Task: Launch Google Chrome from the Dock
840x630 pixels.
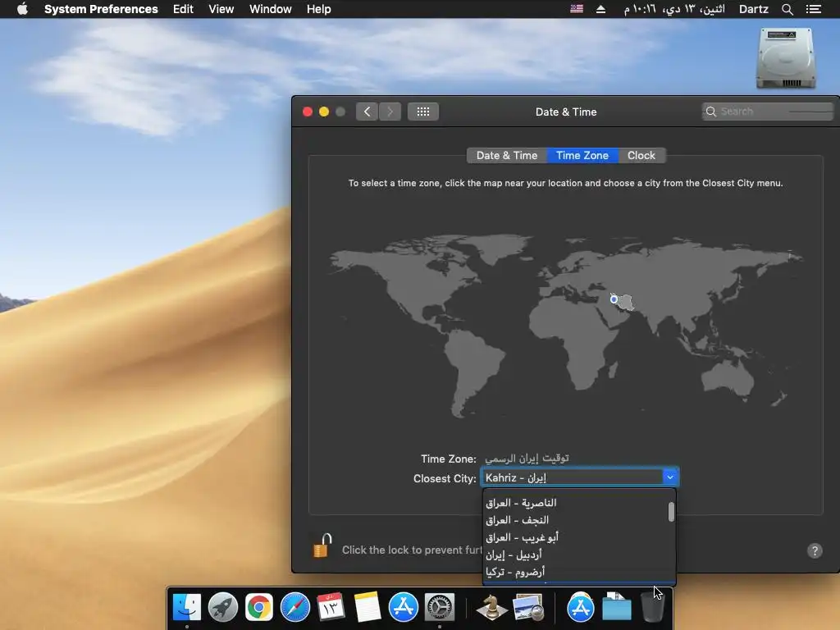Action: [x=258, y=607]
